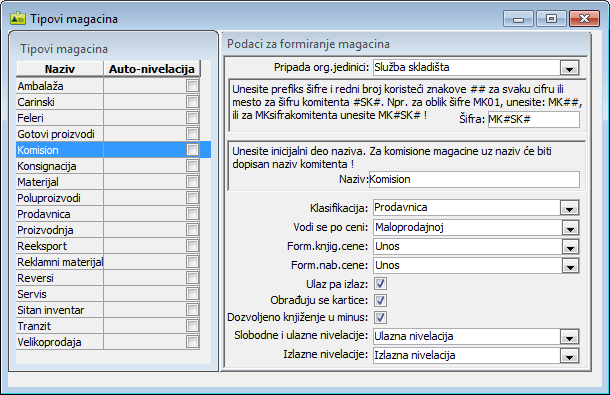610x395 pixels.
Task: Expand the Form.knjig.cene combo box
Action: coord(570,247)
